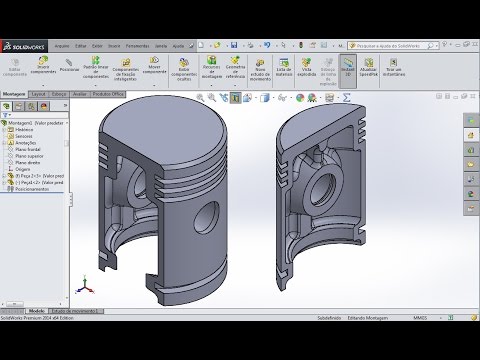Screen dimensions: 480x360
Task: Open Geometria de referência tool
Action: click(x=235, y=67)
